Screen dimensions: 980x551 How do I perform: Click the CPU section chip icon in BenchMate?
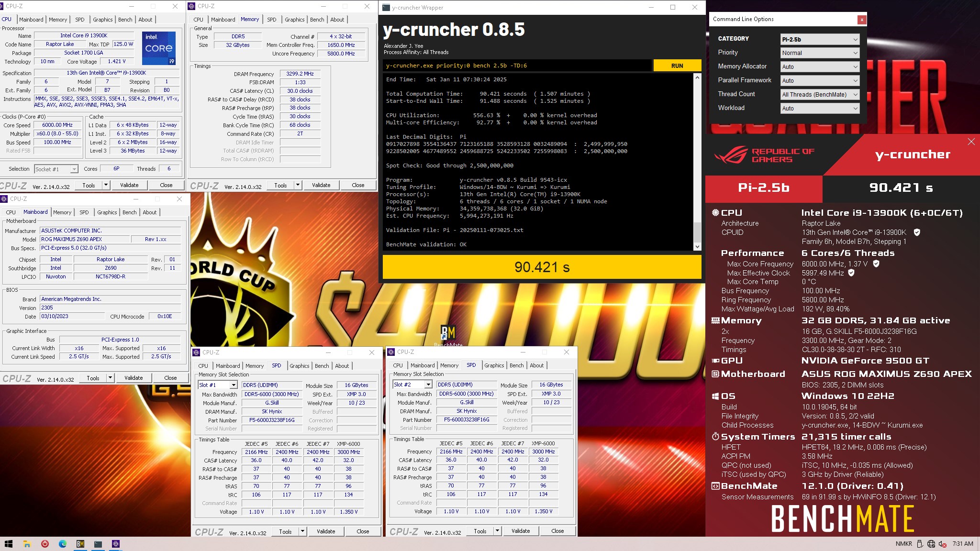pyautogui.click(x=715, y=213)
